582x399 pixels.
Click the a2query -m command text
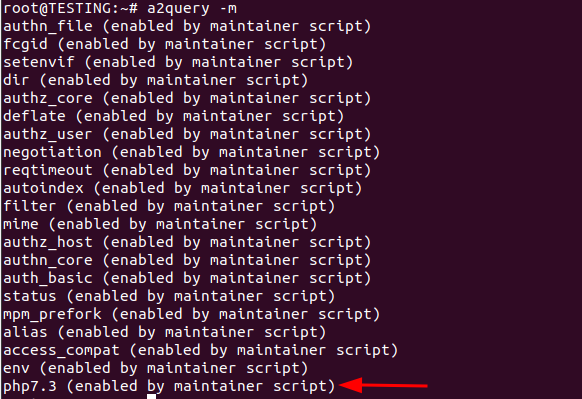(x=192, y=8)
